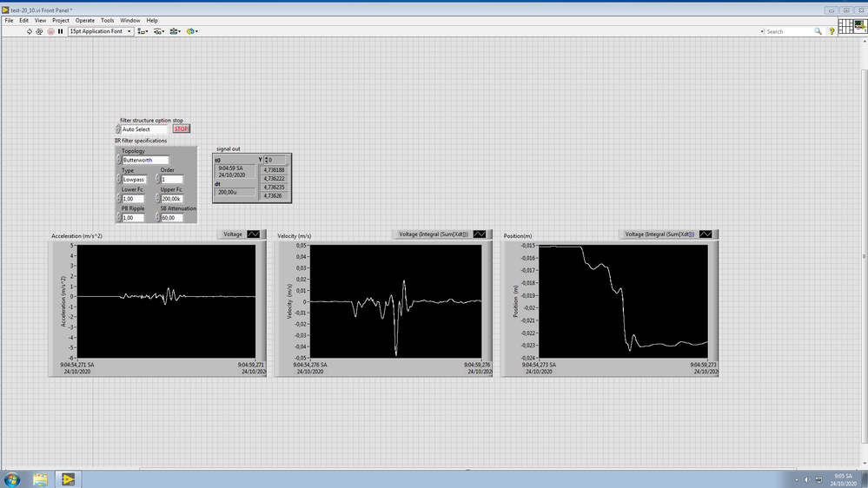The width and height of the screenshot is (868, 488).
Task: Click the Windows Start button
Action: (x=12, y=479)
